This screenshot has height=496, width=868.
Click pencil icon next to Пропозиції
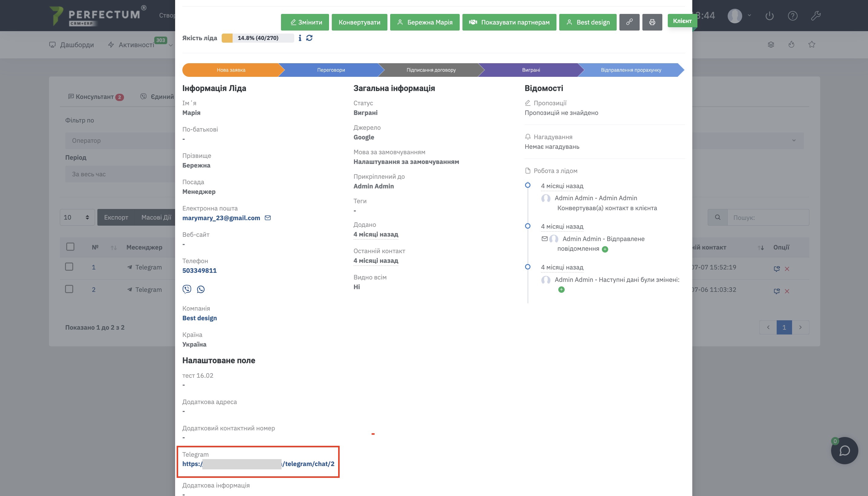point(528,103)
